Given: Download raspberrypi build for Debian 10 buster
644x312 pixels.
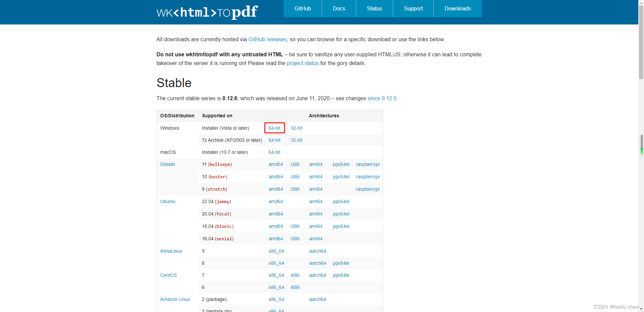Looking at the screenshot, I should (367, 177).
